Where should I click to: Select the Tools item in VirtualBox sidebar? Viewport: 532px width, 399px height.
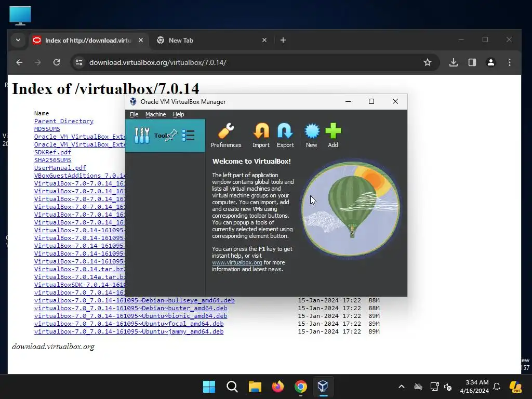(165, 136)
